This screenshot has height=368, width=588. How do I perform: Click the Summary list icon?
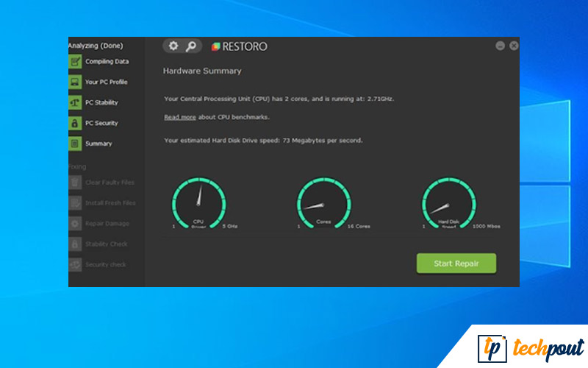(x=75, y=144)
